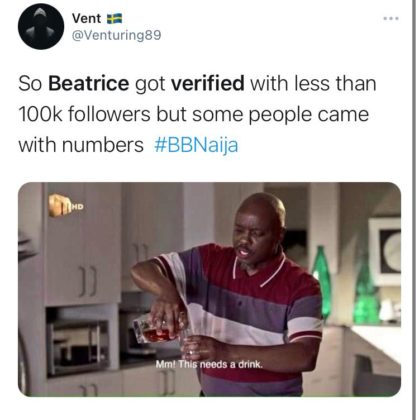This screenshot has width=419, height=420.
Task: Open the Vent profile avatar
Action: click(41, 27)
